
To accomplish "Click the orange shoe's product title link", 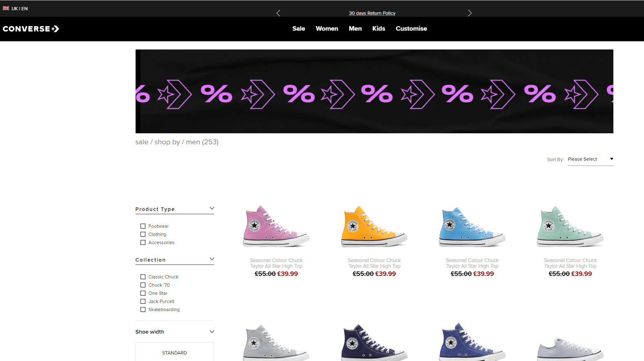I will pyautogui.click(x=374, y=263).
